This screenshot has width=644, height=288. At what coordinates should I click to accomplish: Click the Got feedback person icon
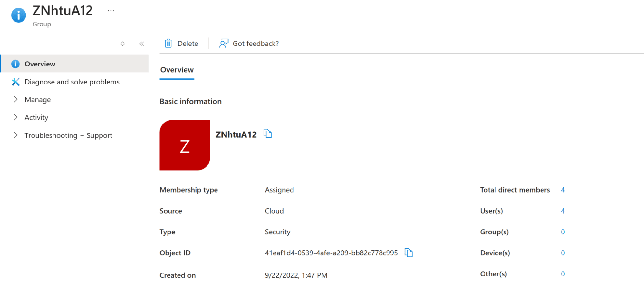pyautogui.click(x=224, y=43)
